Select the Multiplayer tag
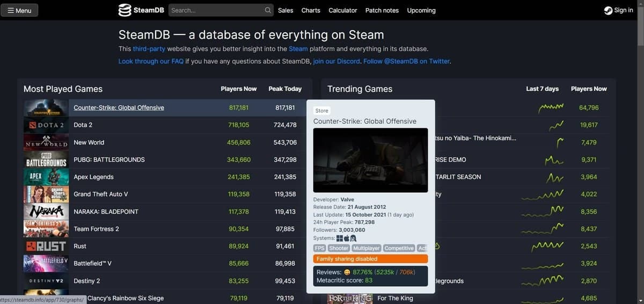The width and height of the screenshot is (644, 304). tap(367, 248)
